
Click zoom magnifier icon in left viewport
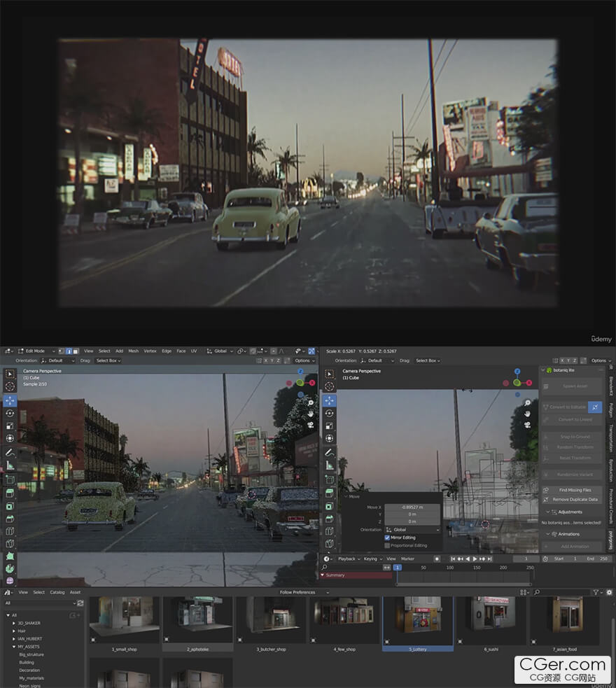point(311,402)
